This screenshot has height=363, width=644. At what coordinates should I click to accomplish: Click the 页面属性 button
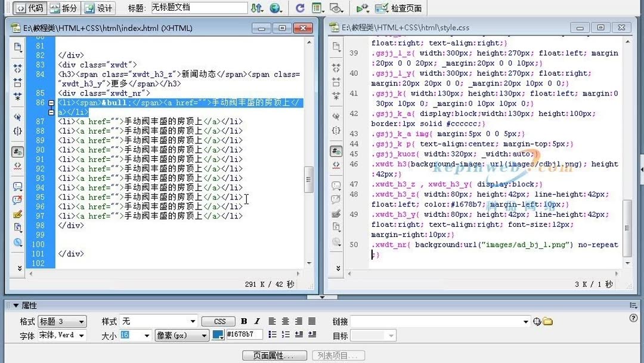coord(274,355)
